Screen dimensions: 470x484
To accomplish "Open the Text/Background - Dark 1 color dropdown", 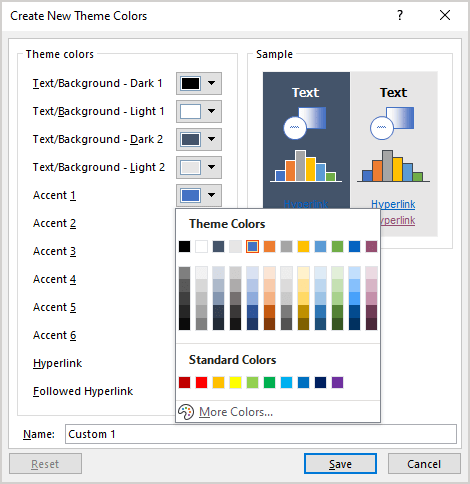I will click(x=199, y=83).
